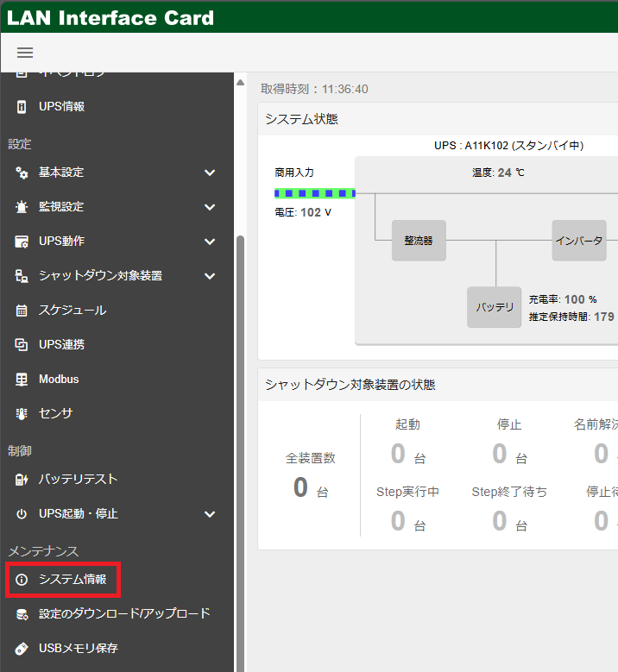Expand the UPS動作 chevron
This screenshot has height=672, width=618.
coord(210,242)
